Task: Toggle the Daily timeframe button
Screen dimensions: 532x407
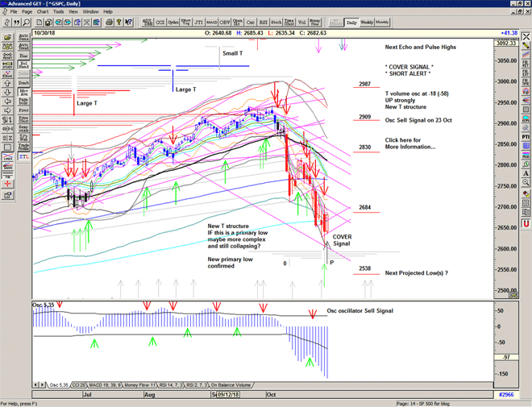Action: pos(351,23)
